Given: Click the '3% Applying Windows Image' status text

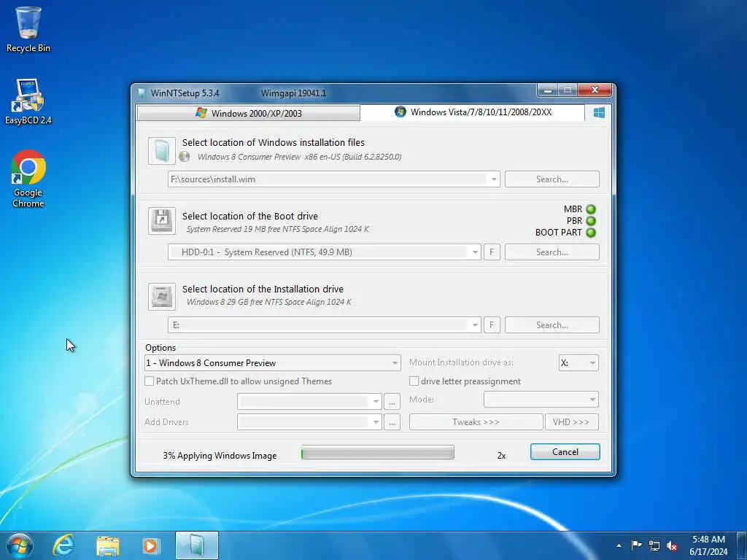Looking at the screenshot, I should tap(220, 456).
